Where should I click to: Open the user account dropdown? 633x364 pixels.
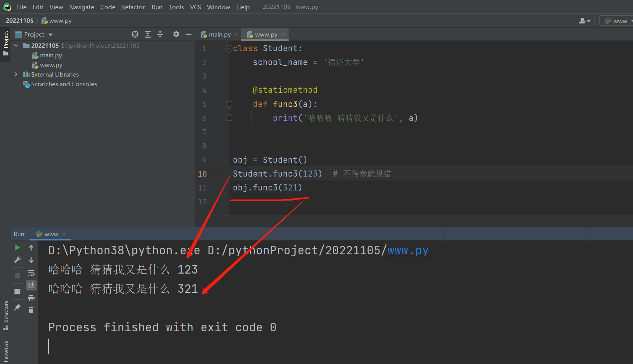click(x=585, y=21)
